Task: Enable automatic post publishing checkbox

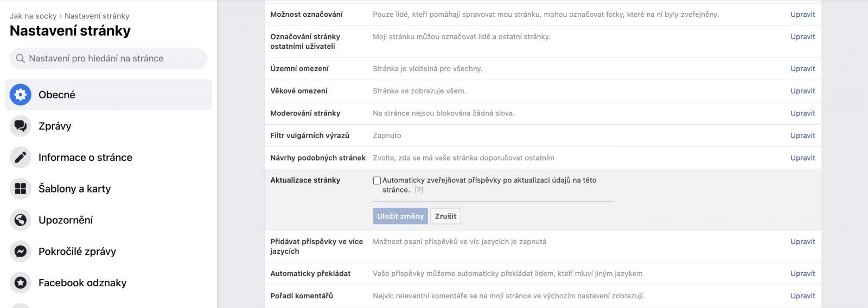Action: pos(377,181)
